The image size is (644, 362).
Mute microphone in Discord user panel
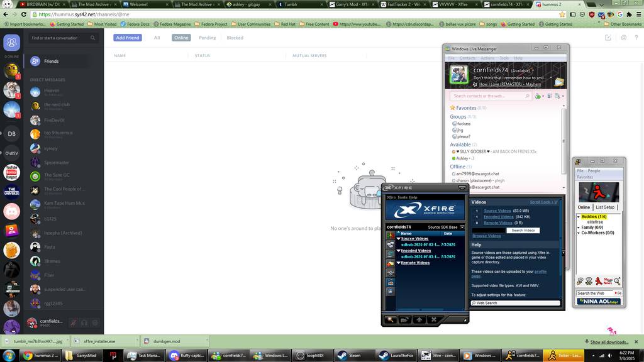pos(73,323)
